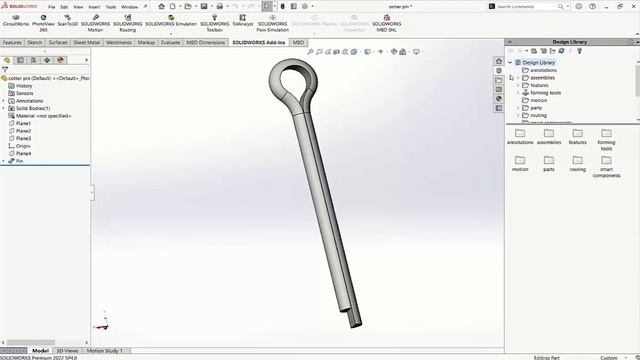
Task: Click the Home icon in the top toolbar
Action: click(x=162, y=6)
